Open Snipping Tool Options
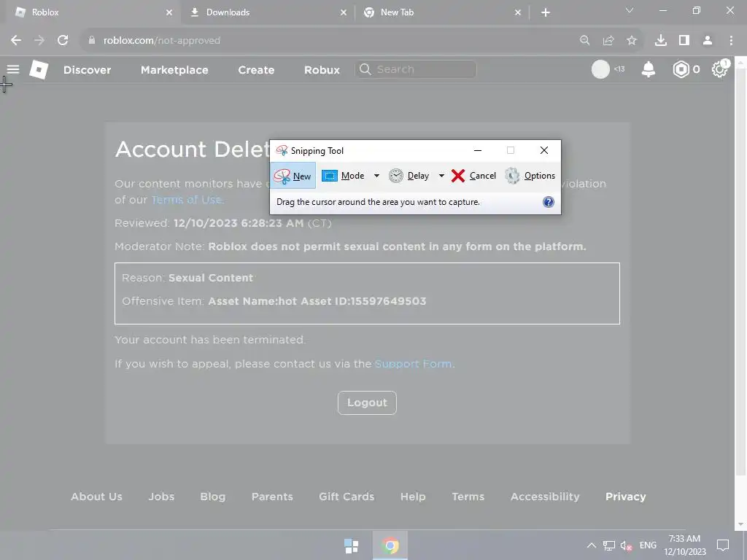The height and width of the screenshot is (560, 747). (x=530, y=176)
